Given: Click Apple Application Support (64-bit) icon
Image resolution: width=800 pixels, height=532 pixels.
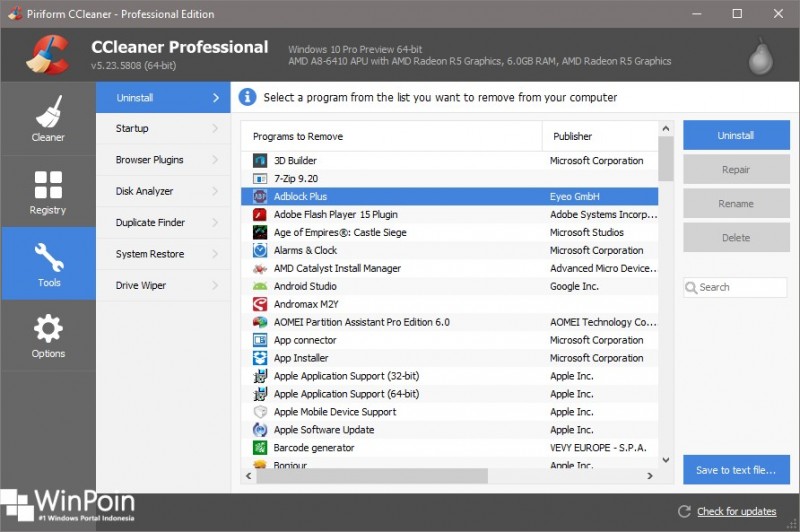Looking at the screenshot, I should click(260, 394).
